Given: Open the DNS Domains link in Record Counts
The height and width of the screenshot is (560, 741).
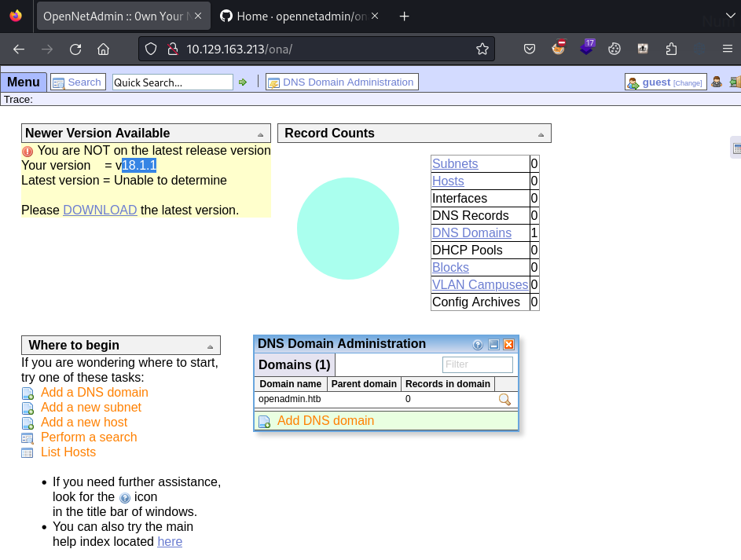Looking at the screenshot, I should (471, 232).
